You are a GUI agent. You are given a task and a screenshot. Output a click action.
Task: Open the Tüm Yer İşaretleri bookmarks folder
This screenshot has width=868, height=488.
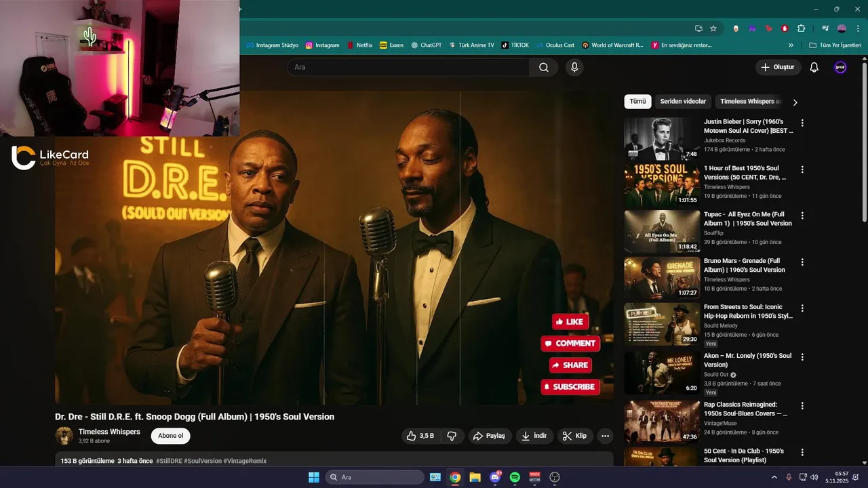click(x=835, y=45)
